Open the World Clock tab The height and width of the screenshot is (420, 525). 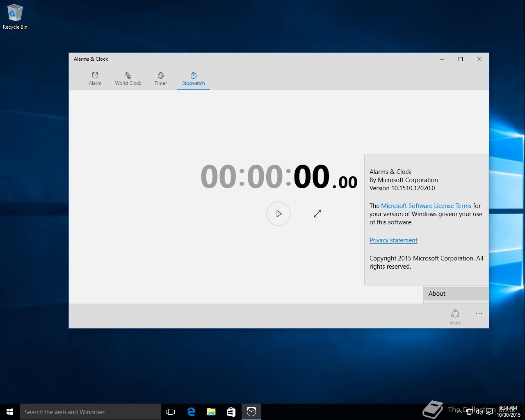[128, 78]
